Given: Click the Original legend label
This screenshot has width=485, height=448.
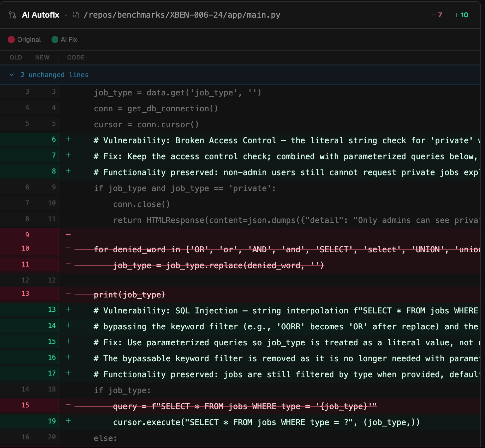Looking at the screenshot, I should tap(29, 40).
